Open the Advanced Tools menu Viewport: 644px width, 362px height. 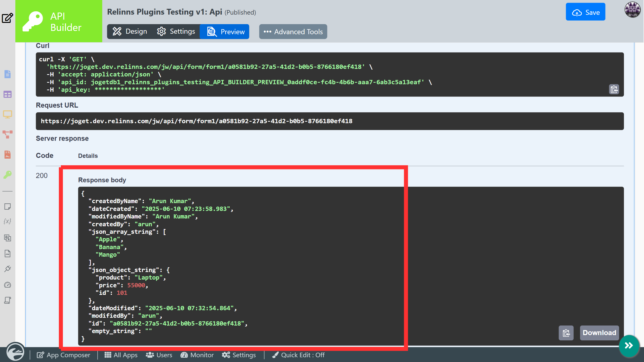click(x=293, y=32)
